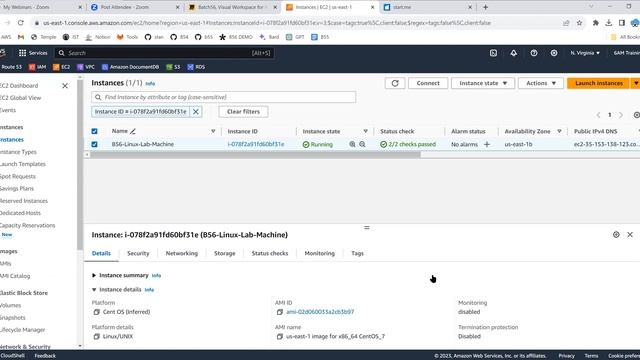Screen dimensions: 640x360
Task: Open the AMI ID link ami-02d060033a2cb3b97
Action: 320,312
